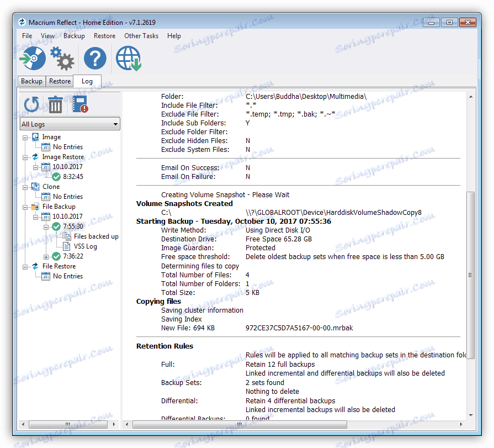Click the green checkmark beside 7:55:30
Image resolution: width=494 pixels, height=448 pixels.
click(x=56, y=226)
